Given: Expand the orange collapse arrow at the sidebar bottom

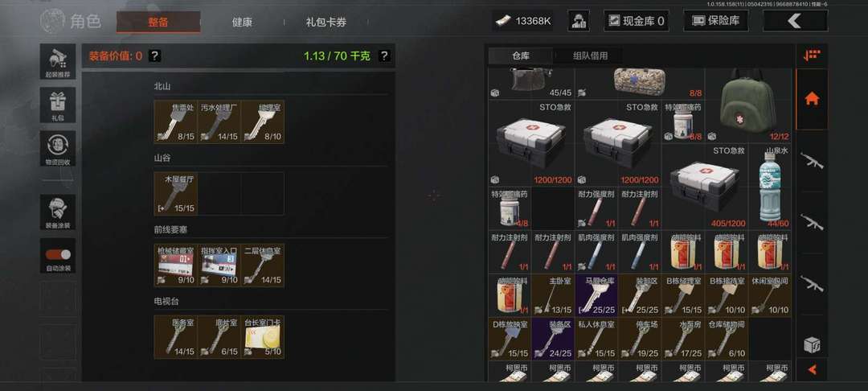Looking at the screenshot, I should pyautogui.click(x=812, y=368).
